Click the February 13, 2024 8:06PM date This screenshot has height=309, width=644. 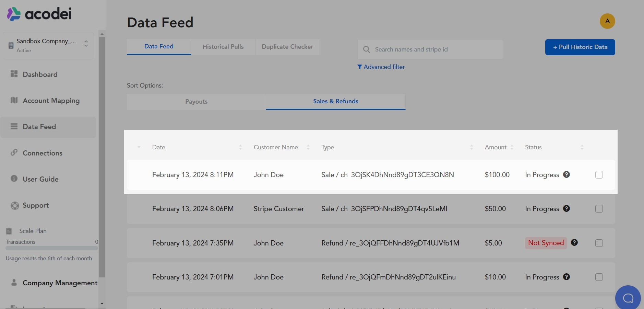[x=193, y=209]
